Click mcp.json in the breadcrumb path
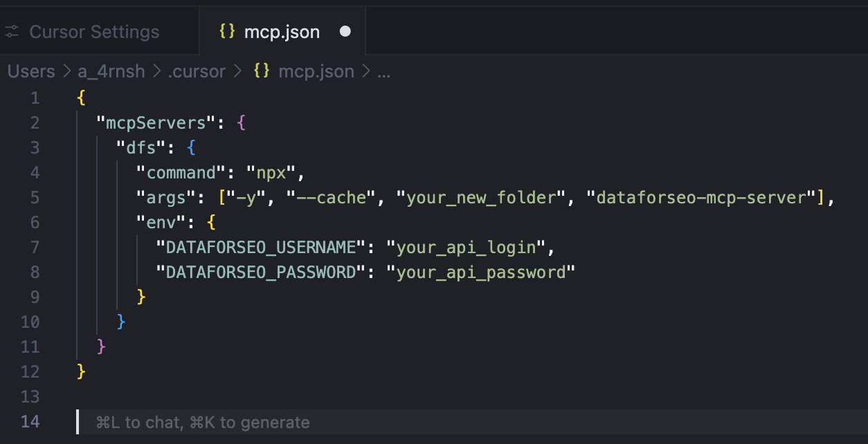Screen dimensions: 868x444 coord(316,72)
